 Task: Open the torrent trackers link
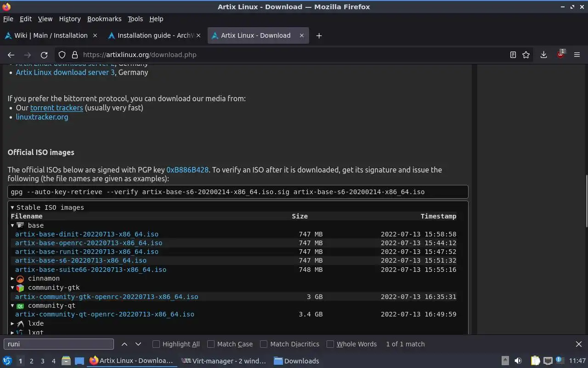point(57,108)
